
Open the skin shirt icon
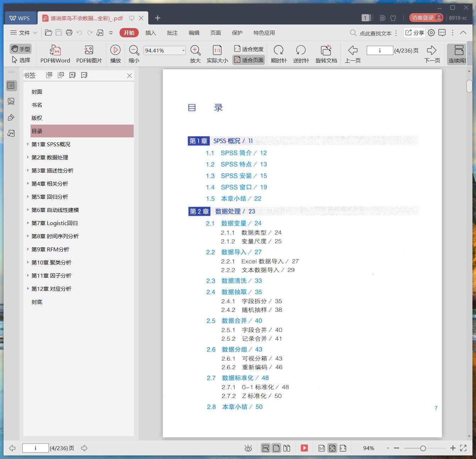[x=393, y=18]
